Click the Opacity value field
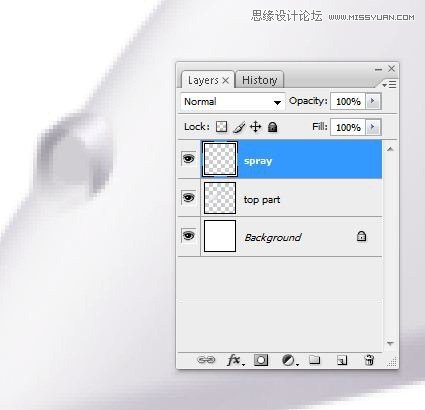Viewport: 425px width, 410px height. point(348,101)
